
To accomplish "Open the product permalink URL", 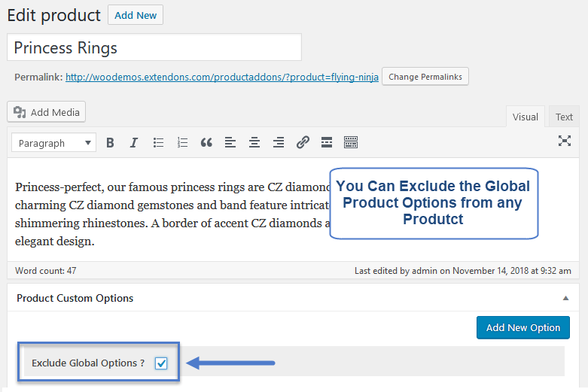I will pyautogui.click(x=222, y=77).
